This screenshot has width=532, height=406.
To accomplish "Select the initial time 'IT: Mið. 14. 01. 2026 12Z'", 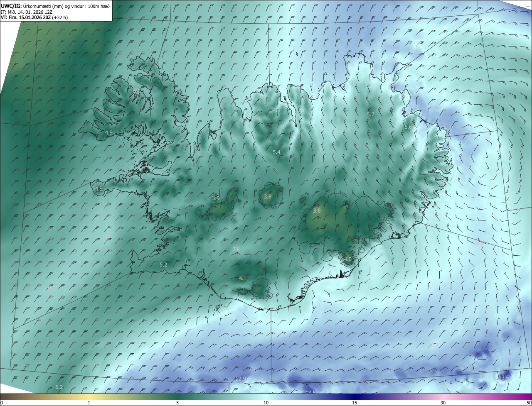I will [26, 12].
